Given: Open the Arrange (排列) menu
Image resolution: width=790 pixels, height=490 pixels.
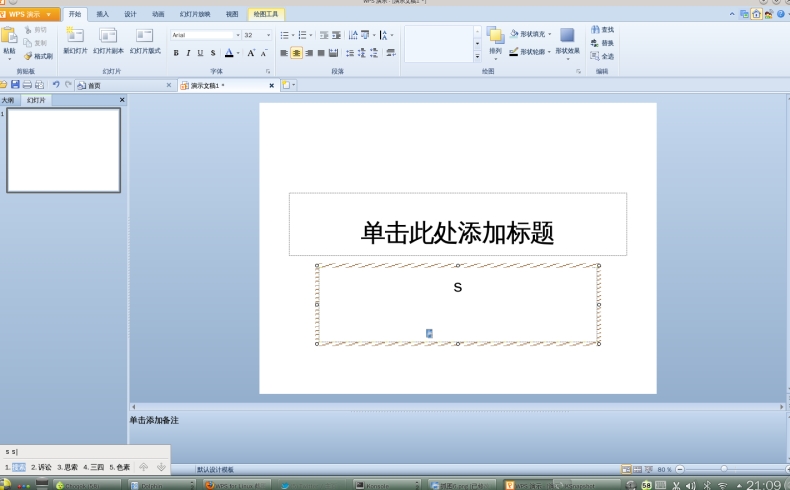Looking at the screenshot, I should (x=495, y=42).
